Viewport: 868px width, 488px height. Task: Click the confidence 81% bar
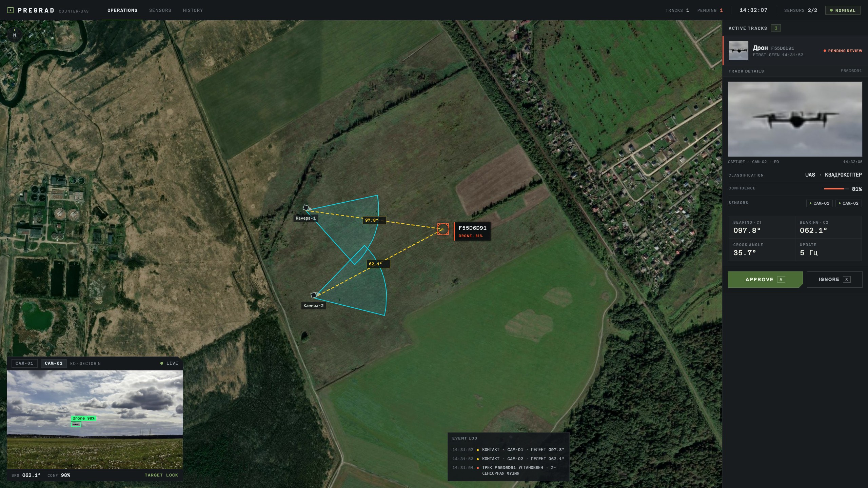(x=836, y=189)
